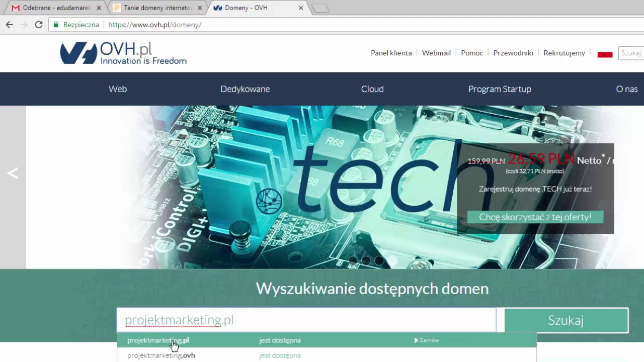The width and height of the screenshot is (644, 362).
Task: Switch to Tanie domeny internetowe tab
Action: 158,8
